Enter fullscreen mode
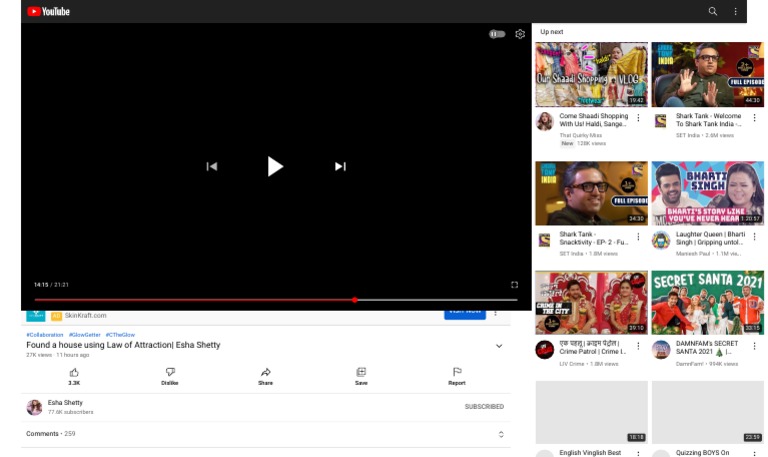Screen dimensions: 768x457 [514, 285]
